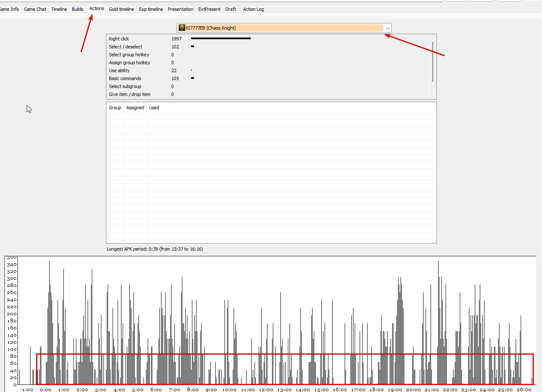
Task: Select the Give item / drop item row
Action: (x=267, y=94)
